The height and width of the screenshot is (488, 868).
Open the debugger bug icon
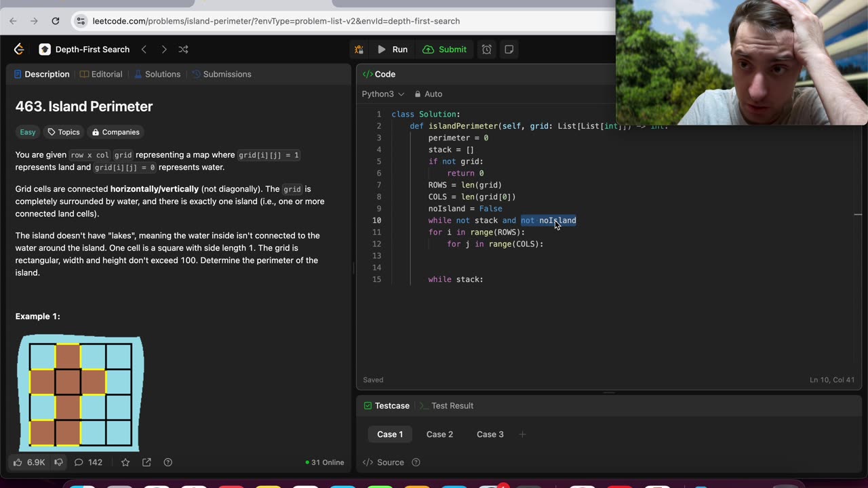[x=359, y=49]
